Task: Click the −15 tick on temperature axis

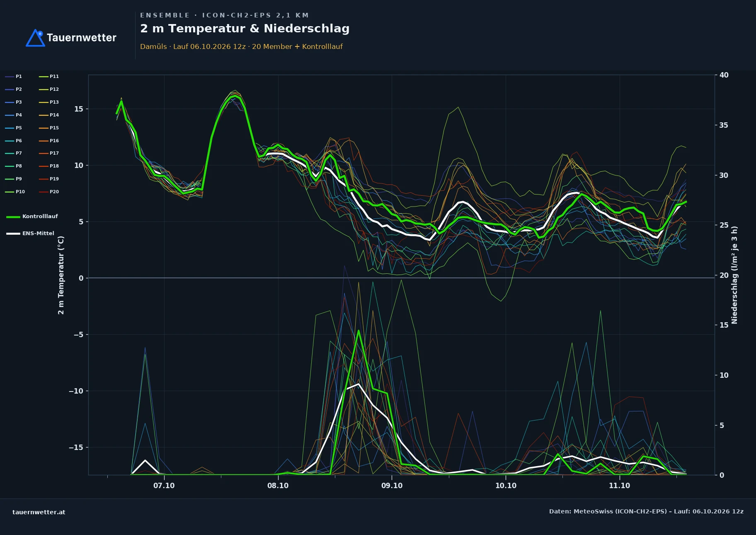Action: coord(76,447)
